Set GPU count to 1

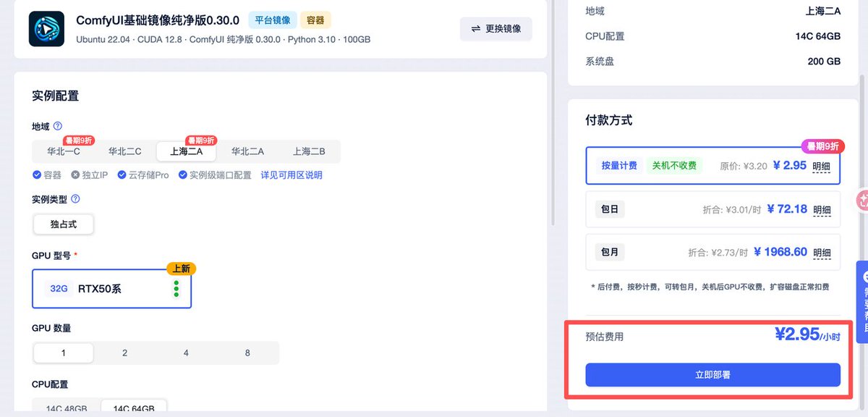(64, 353)
